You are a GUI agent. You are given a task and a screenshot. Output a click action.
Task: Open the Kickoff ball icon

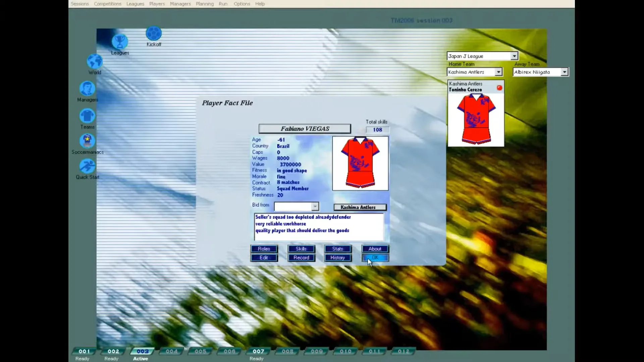tap(154, 34)
